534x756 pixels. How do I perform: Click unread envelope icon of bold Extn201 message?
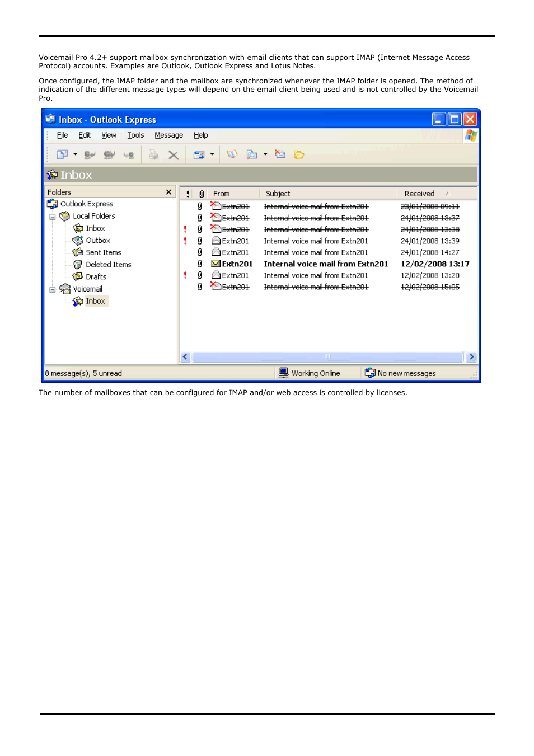[216, 264]
